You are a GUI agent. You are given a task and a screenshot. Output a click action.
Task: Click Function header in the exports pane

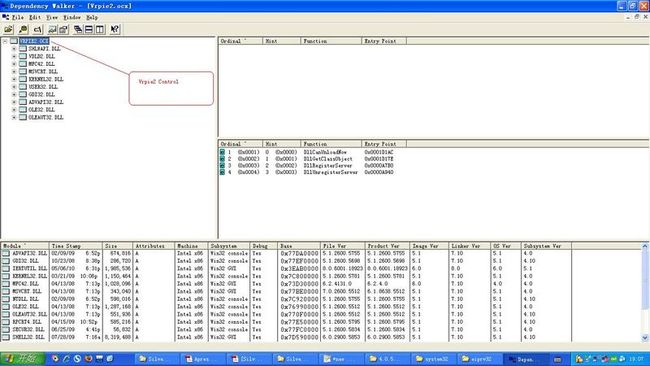point(331,144)
